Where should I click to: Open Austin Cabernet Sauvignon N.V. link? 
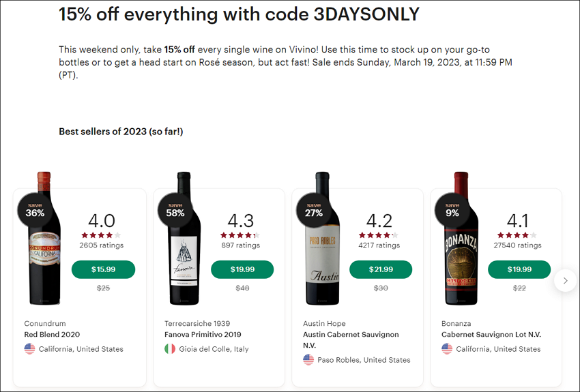[x=351, y=340]
